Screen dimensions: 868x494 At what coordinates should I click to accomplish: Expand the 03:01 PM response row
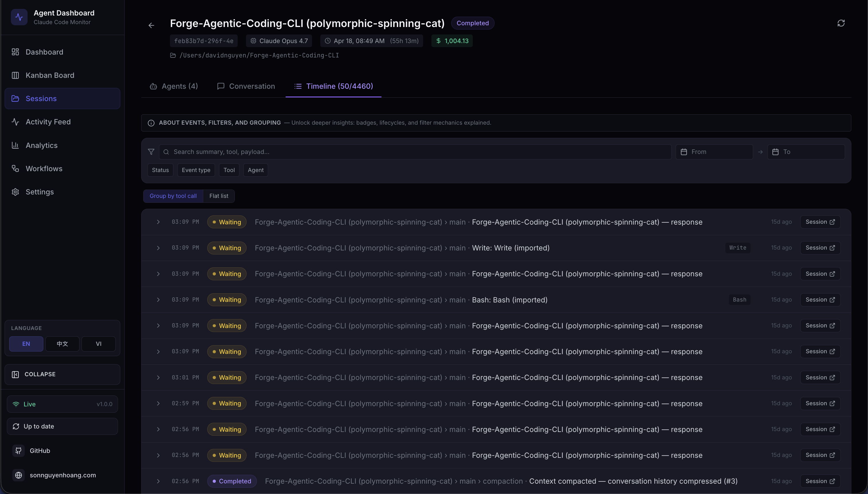158,378
